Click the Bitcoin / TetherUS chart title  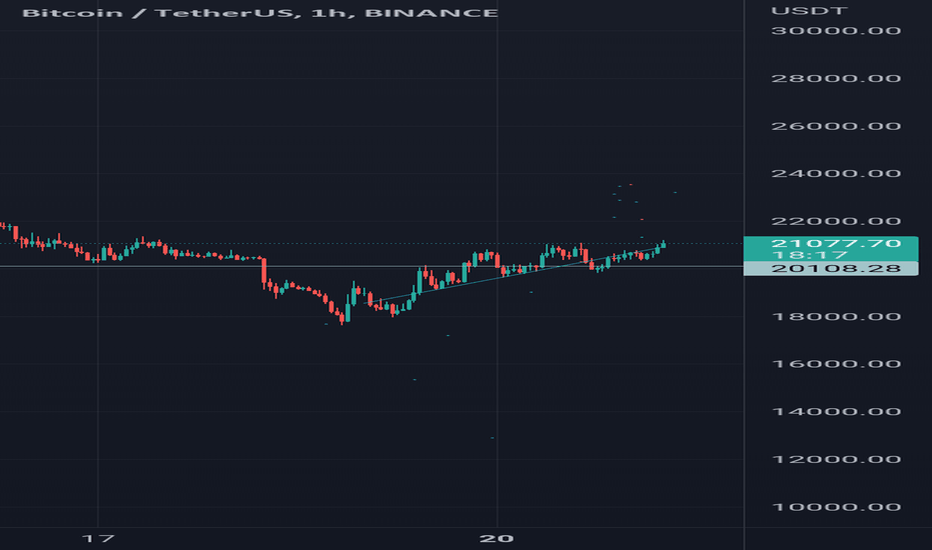pyautogui.click(x=260, y=12)
